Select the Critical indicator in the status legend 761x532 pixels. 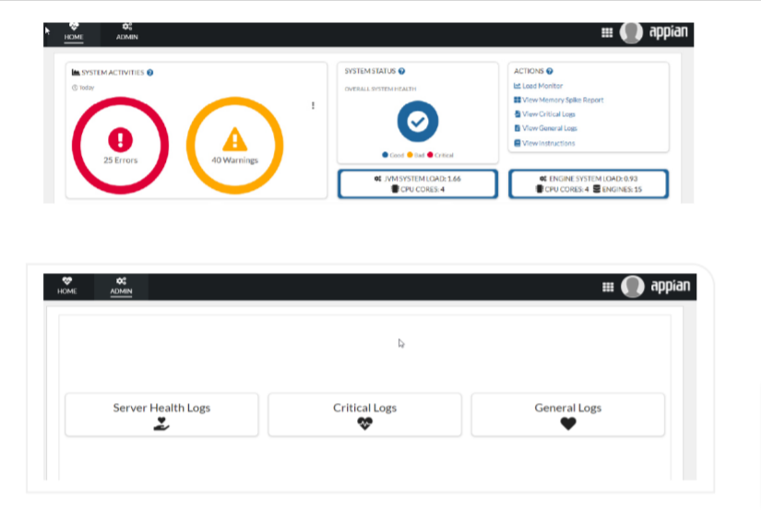pyautogui.click(x=429, y=153)
